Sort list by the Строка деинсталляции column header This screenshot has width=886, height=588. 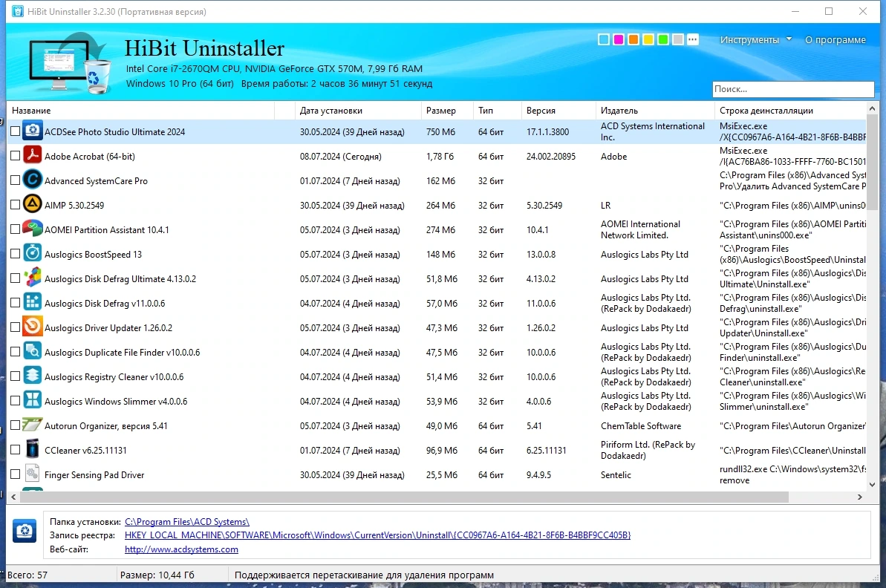click(x=790, y=110)
